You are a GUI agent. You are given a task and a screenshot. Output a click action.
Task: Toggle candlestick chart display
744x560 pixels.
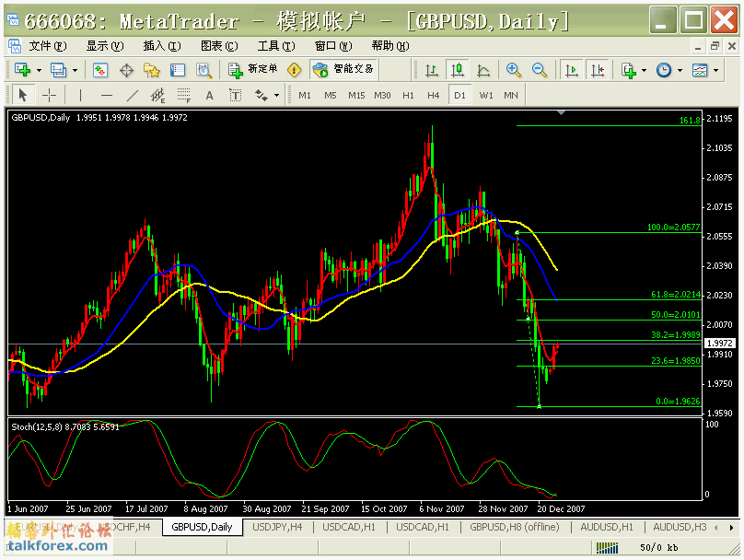click(x=458, y=70)
